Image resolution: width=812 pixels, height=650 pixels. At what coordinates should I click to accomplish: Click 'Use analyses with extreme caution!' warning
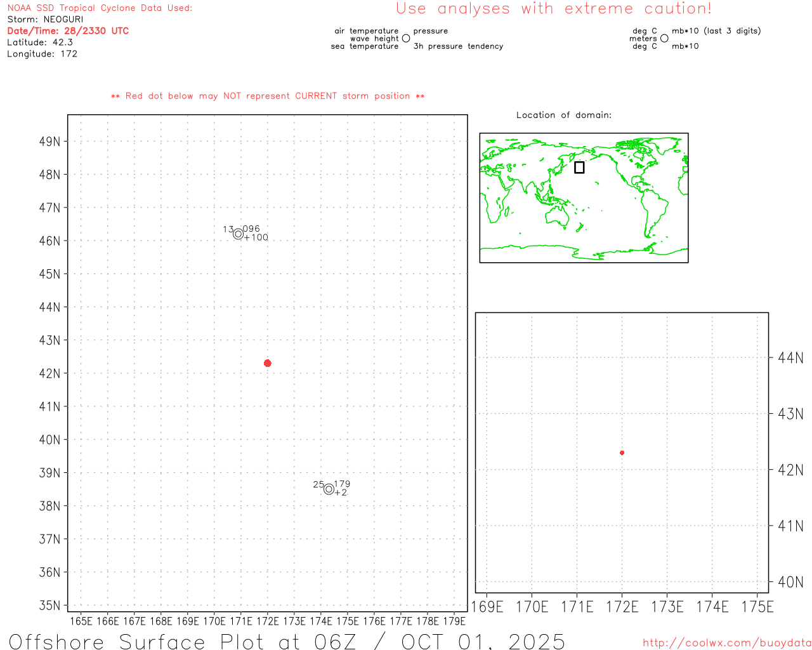[554, 9]
